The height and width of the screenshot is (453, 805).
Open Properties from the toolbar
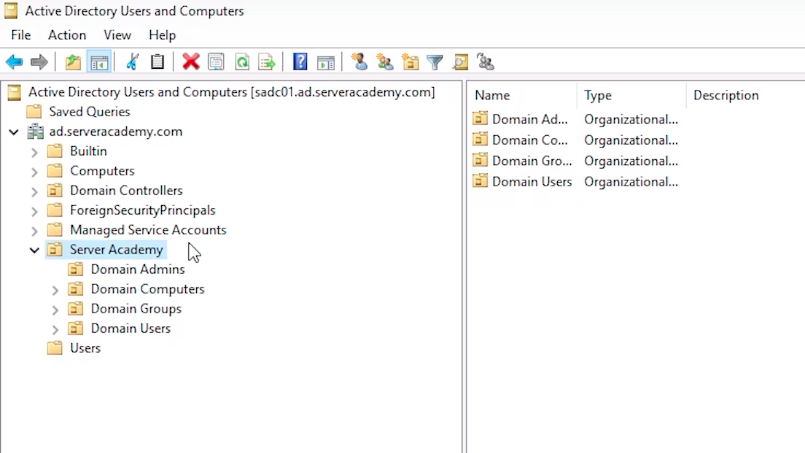click(x=216, y=62)
